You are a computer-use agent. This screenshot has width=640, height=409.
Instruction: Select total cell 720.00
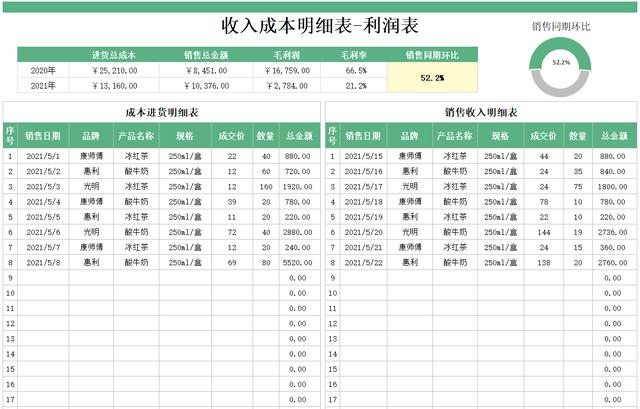298,171
